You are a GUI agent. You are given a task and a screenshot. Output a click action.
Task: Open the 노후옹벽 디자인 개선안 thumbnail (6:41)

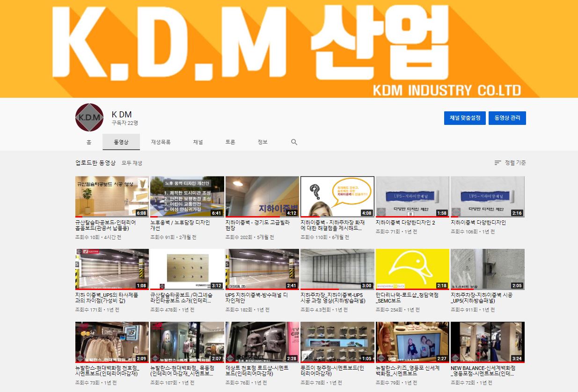(x=187, y=196)
